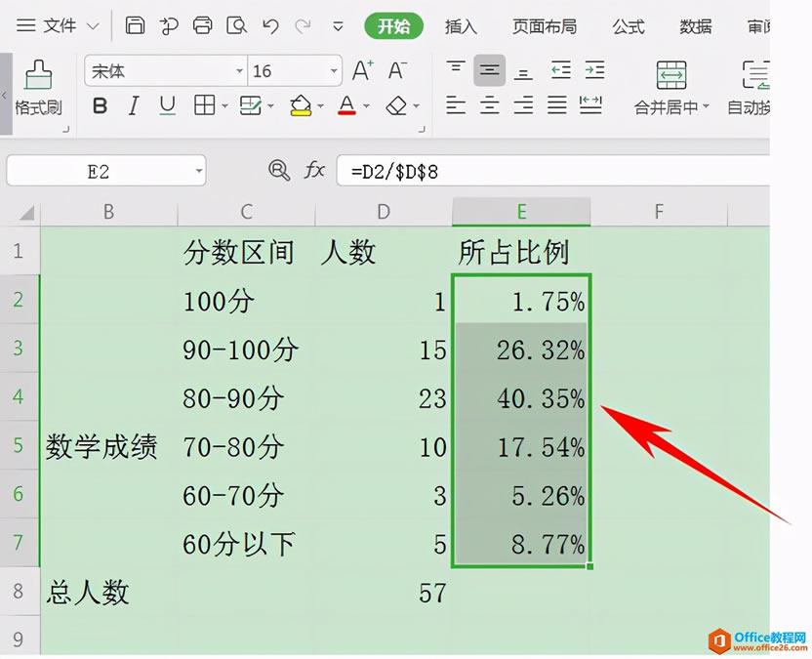812x659 pixels.
Task: Increase font size with A+ icon
Action: 362,70
